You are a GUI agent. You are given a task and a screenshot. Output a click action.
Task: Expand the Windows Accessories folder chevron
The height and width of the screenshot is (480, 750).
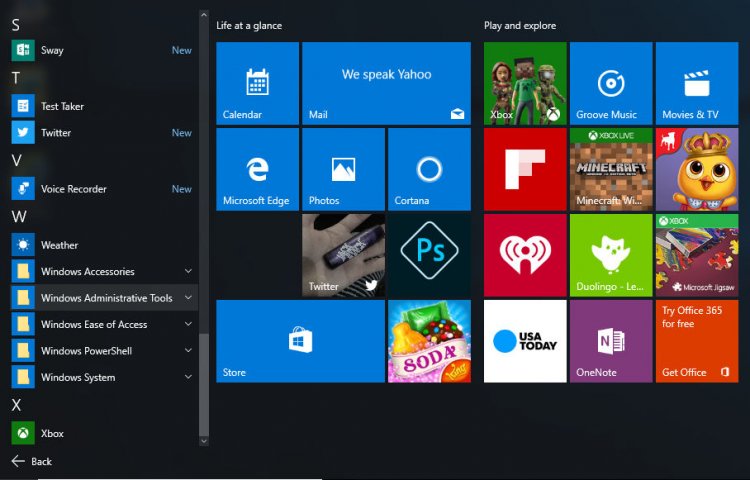[x=188, y=271]
